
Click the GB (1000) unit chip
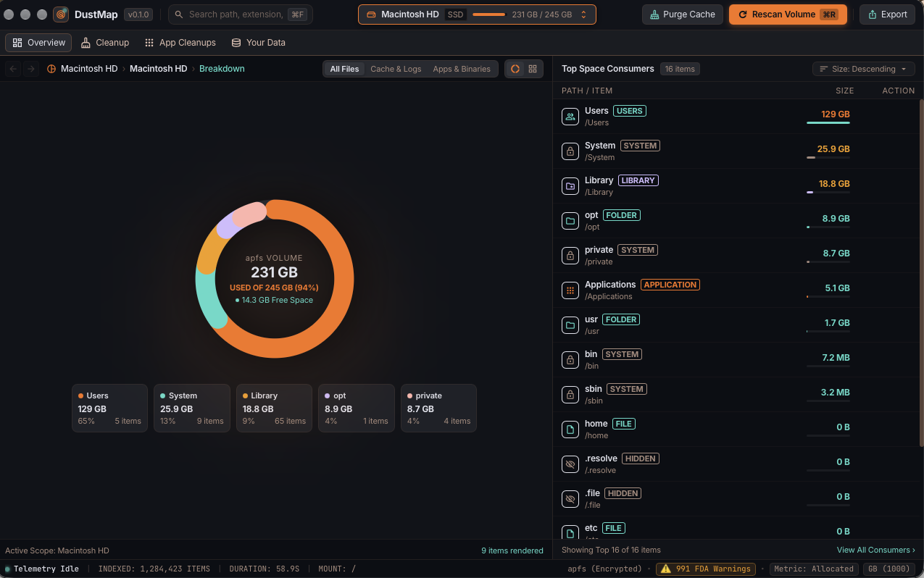(x=891, y=569)
